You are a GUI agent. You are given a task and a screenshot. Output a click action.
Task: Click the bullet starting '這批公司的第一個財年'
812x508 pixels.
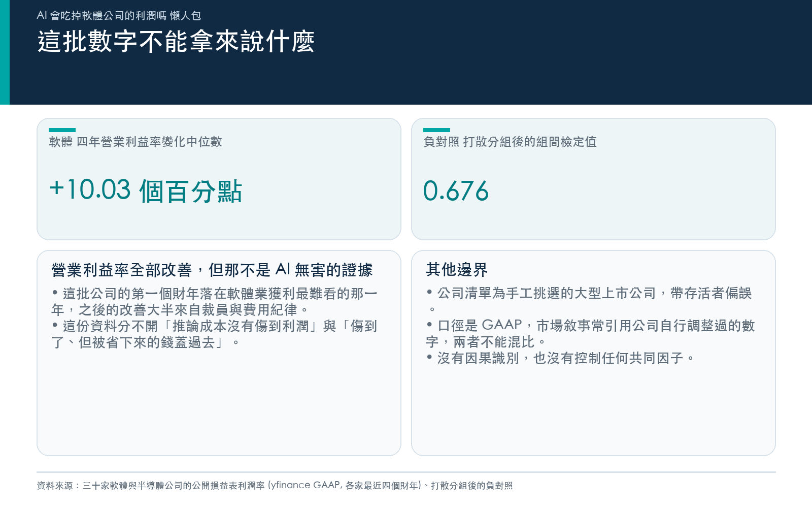(x=214, y=302)
